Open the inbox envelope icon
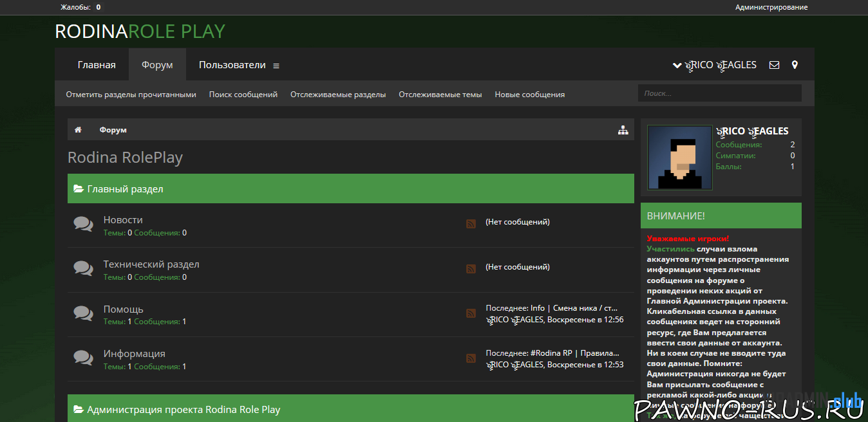This screenshot has height=422, width=868. pyautogui.click(x=774, y=65)
